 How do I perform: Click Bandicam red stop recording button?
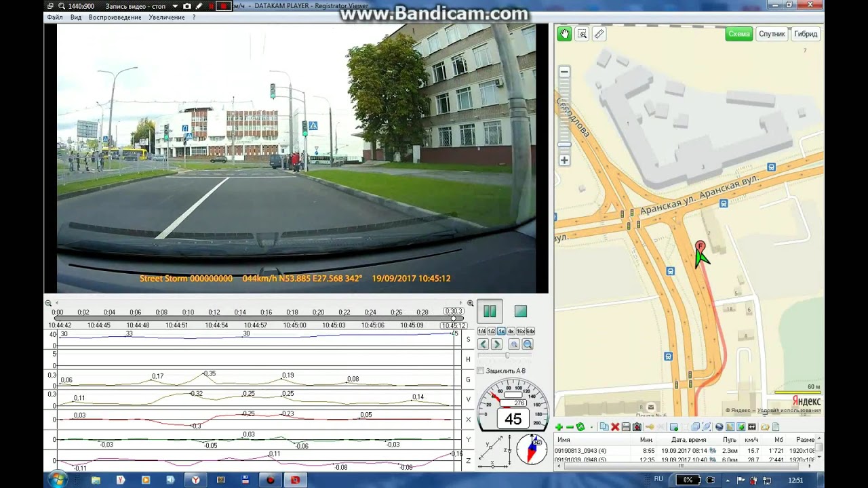pyautogui.click(x=224, y=6)
